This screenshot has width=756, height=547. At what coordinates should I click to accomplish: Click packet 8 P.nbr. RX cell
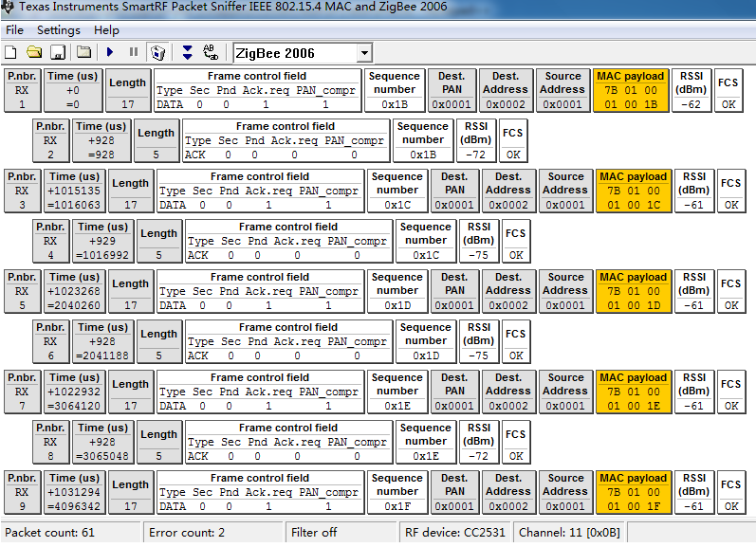point(50,442)
